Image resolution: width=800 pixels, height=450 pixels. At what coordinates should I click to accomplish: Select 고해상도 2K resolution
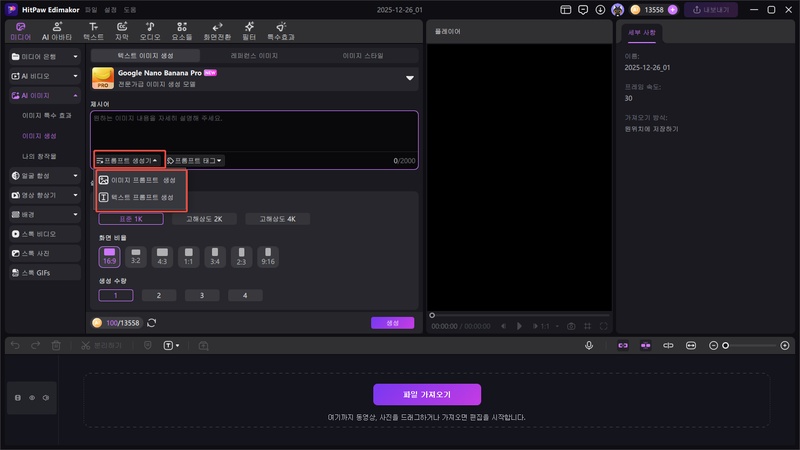204,219
